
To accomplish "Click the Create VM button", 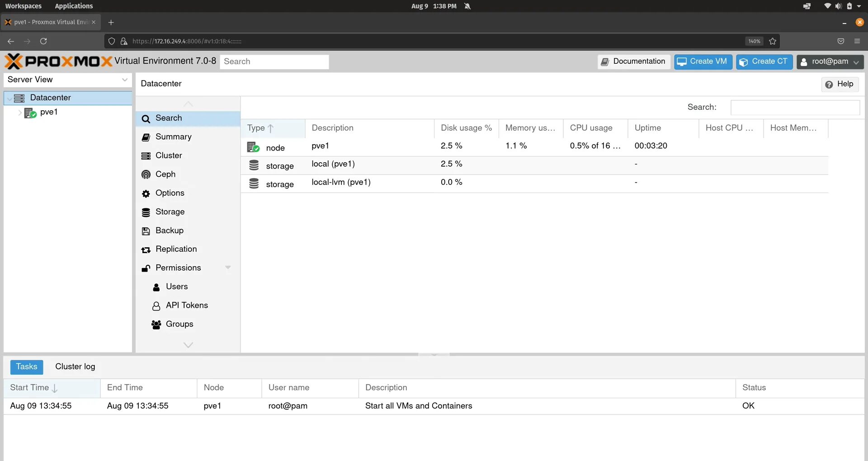I will pyautogui.click(x=703, y=62).
